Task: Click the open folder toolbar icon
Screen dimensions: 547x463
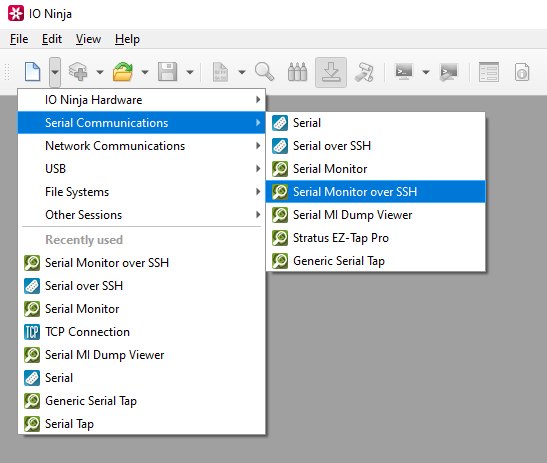Action: (x=123, y=72)
